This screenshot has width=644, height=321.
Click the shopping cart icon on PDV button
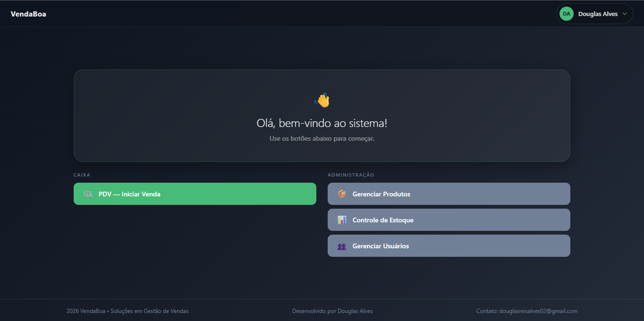coord(88,194)
